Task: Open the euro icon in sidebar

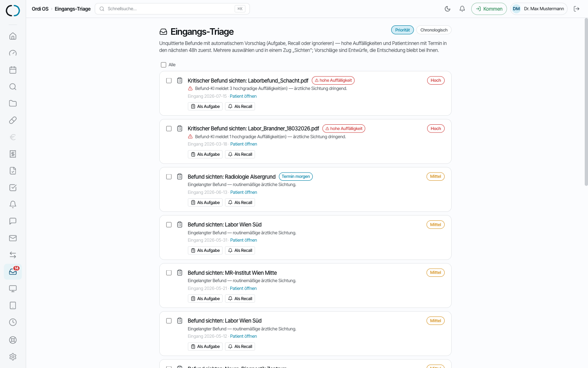Action: (x=13, y=137)
